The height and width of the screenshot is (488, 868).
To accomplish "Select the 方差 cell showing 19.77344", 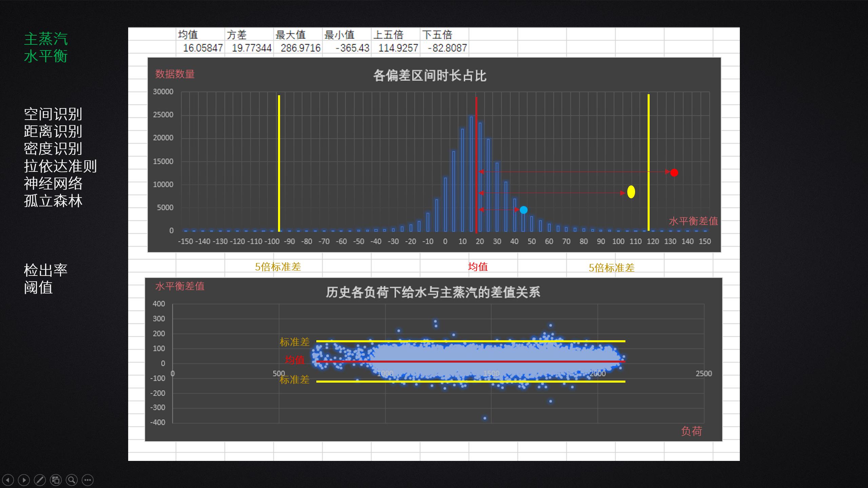I will click(x=251, y=48).
